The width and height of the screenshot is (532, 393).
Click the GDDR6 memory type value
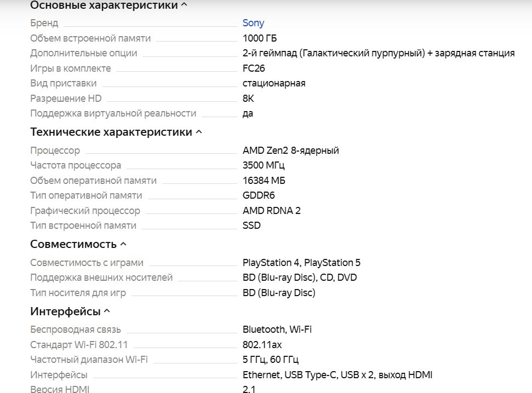tap(258, 195)
